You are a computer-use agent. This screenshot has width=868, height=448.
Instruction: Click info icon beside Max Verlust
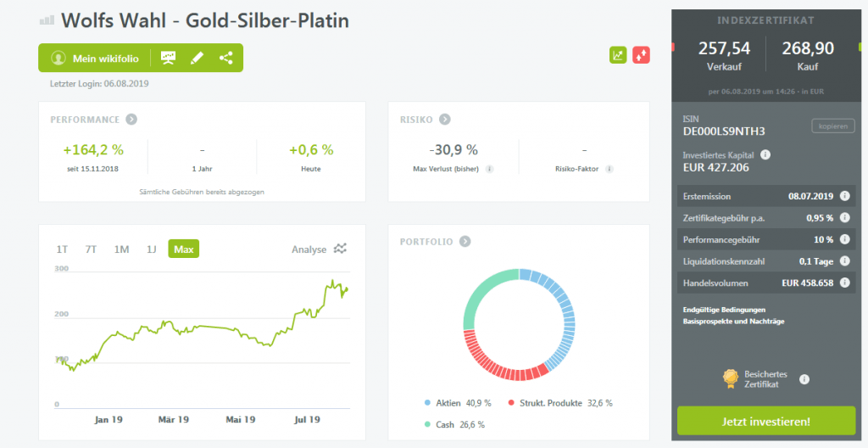[490, 169]
